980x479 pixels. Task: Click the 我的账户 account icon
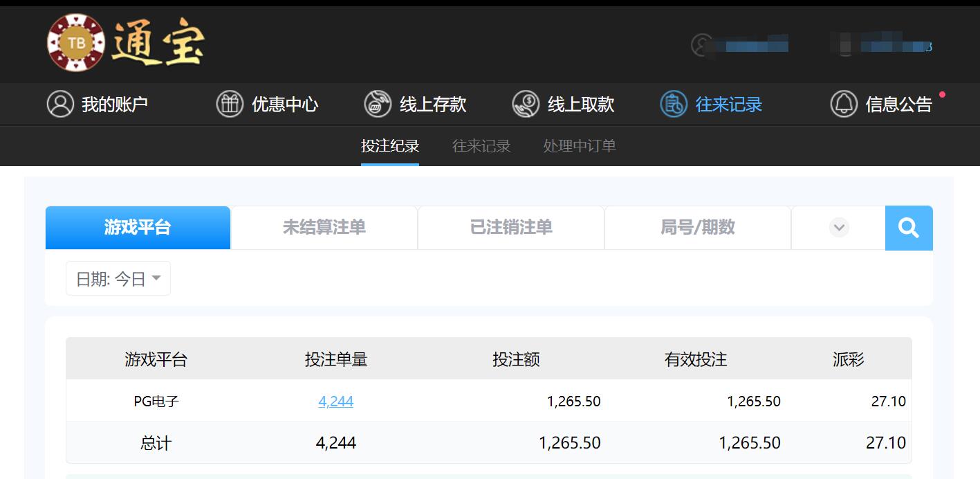point(59,104)
